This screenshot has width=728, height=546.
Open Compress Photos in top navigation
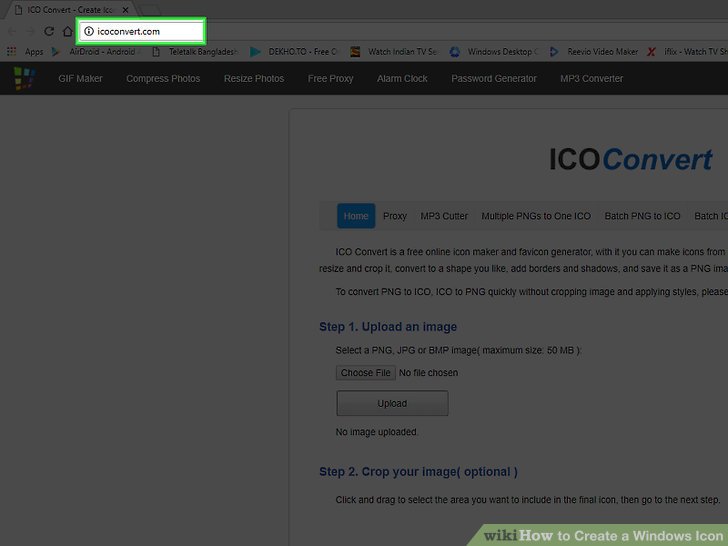click(x=163, y=78)
